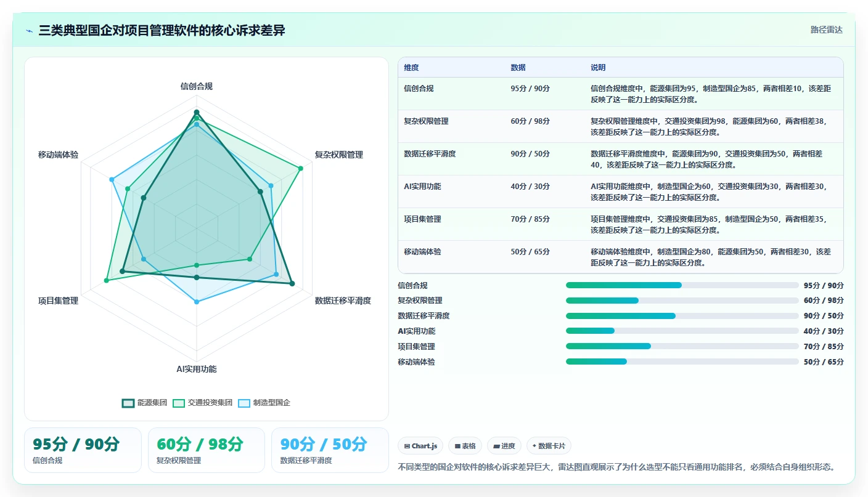Screen dimensions: 868x497
Task: Click the 路径雷达 label in header
Action: pos(826,30)
